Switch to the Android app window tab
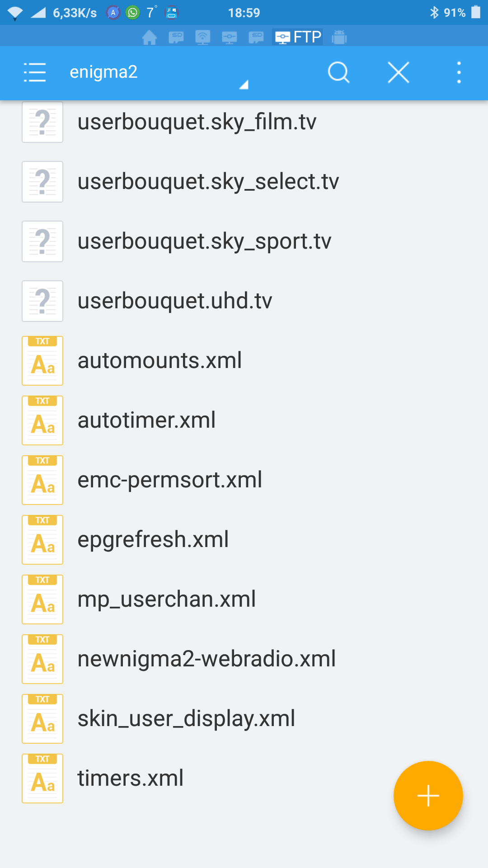Image resolution: width=488 pixels, height=868 pixels. click(x=339, y=38)
